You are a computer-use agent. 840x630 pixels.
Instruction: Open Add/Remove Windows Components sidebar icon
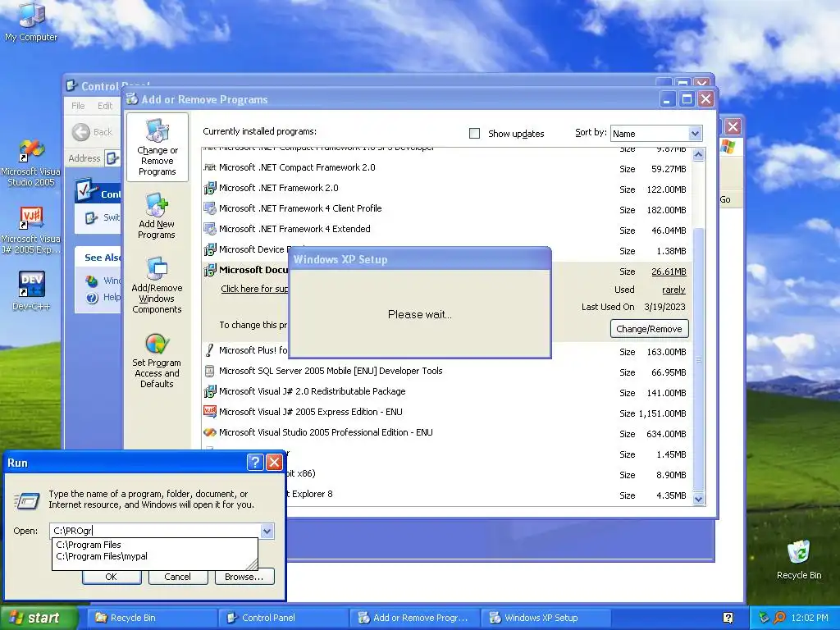pyautogui.click(x=157, y=285)
